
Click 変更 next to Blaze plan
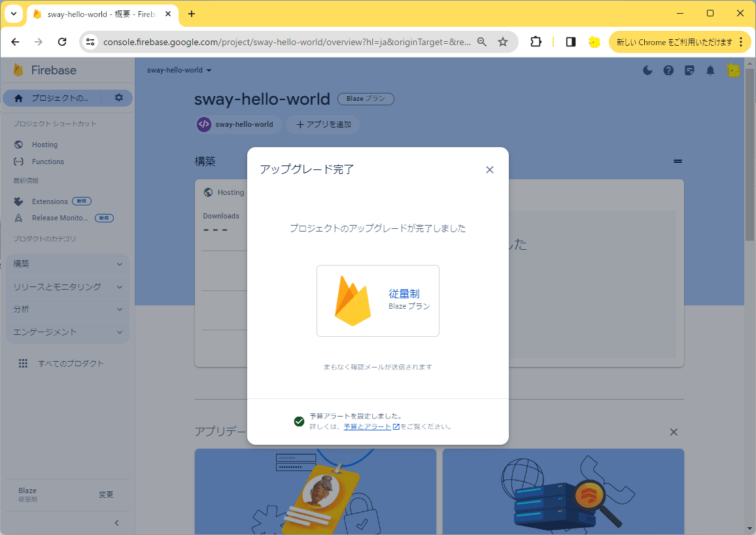106,494
